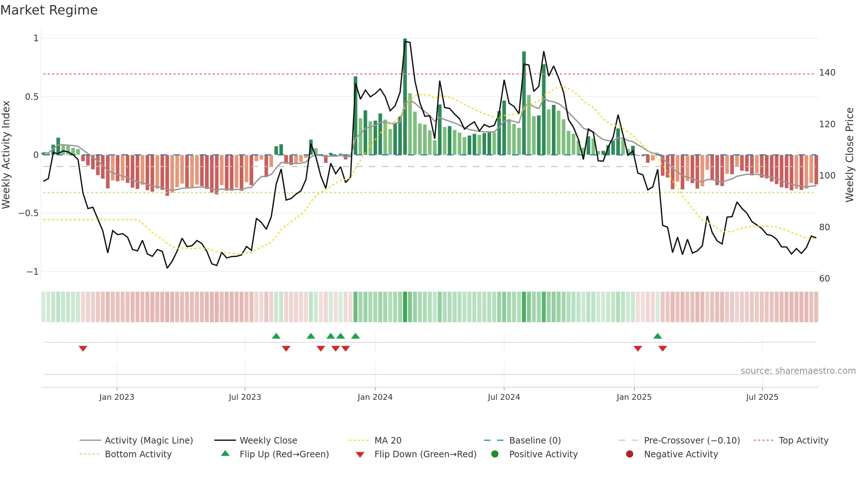Toggle the Top Activity legend entry
The height and width of the screenshot is (488, 868).
[791, 440]
